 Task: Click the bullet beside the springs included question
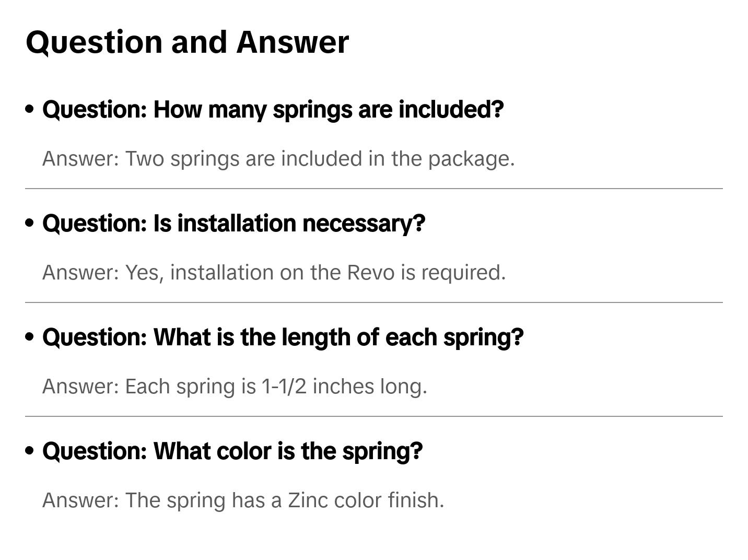pyautogui.click(x=30, y=109)
